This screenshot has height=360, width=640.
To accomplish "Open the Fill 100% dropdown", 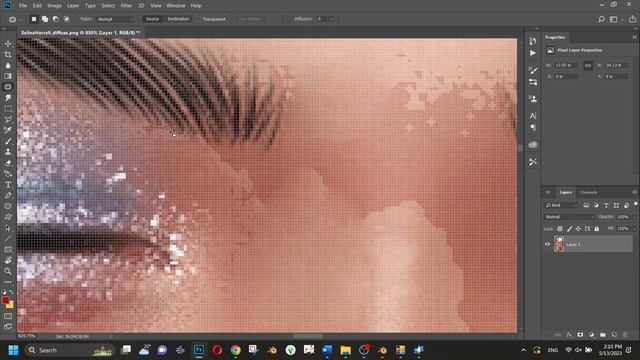I will pos(633,229).
